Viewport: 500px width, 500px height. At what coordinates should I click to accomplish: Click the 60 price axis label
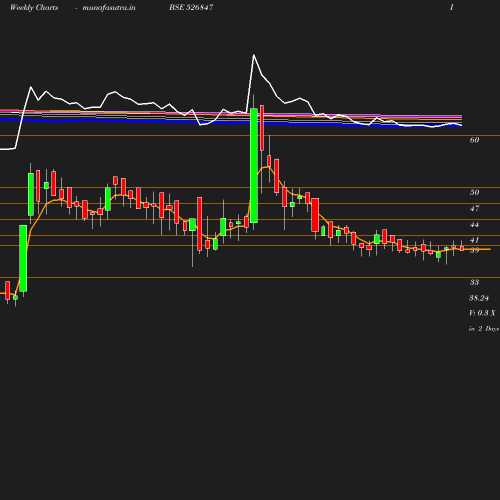coord(474,140)
